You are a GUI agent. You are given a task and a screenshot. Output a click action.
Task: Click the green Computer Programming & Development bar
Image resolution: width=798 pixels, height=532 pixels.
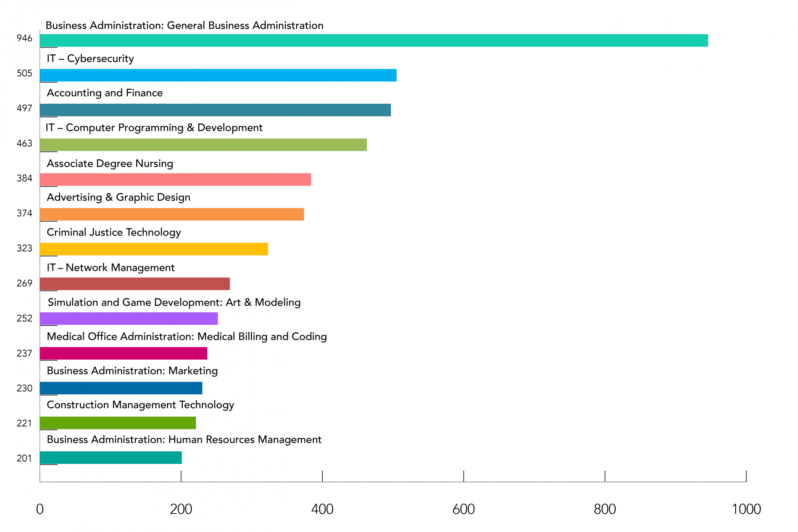point(203,145)
